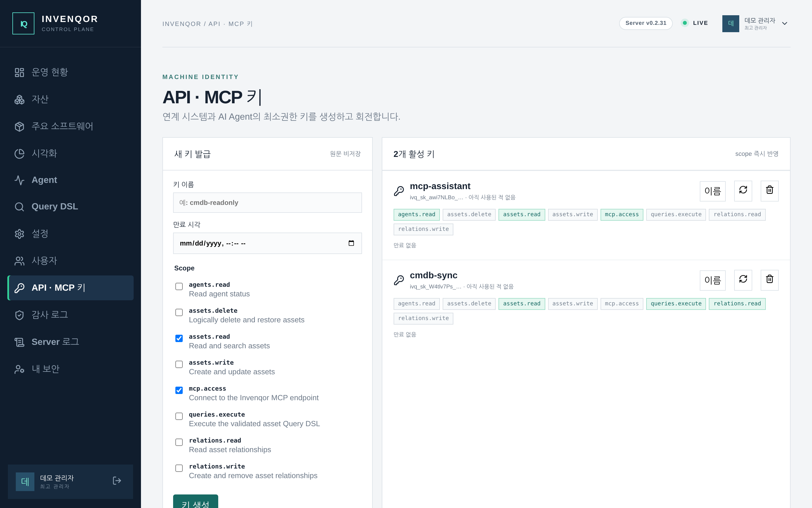The height and width of the screenshot is (508, 812).
Task: Check the relations.read scope checkbox
Action: coord(179,442)
